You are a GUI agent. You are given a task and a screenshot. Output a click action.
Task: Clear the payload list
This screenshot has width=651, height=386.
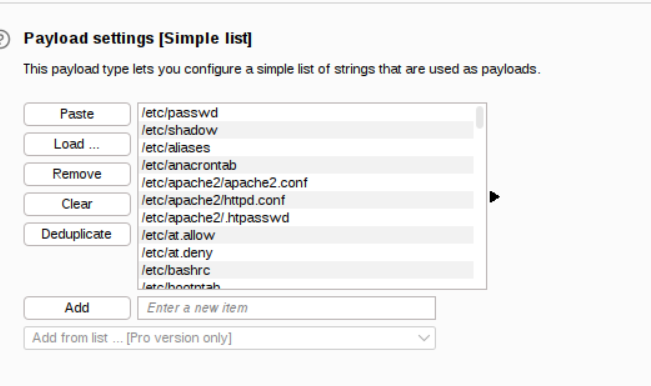tap(77, 204)
